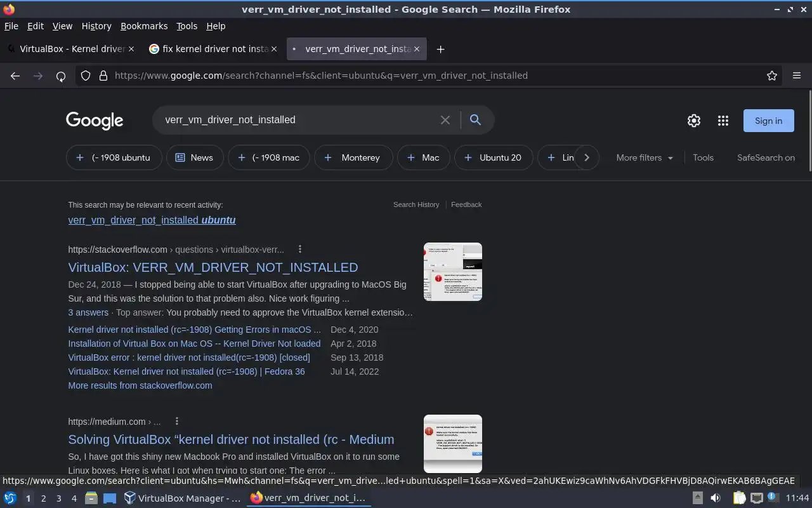Image resolution: width=812 pixels, height=508 pixels.
Task: Open the system start menu icon
Action: pos(10,498)
